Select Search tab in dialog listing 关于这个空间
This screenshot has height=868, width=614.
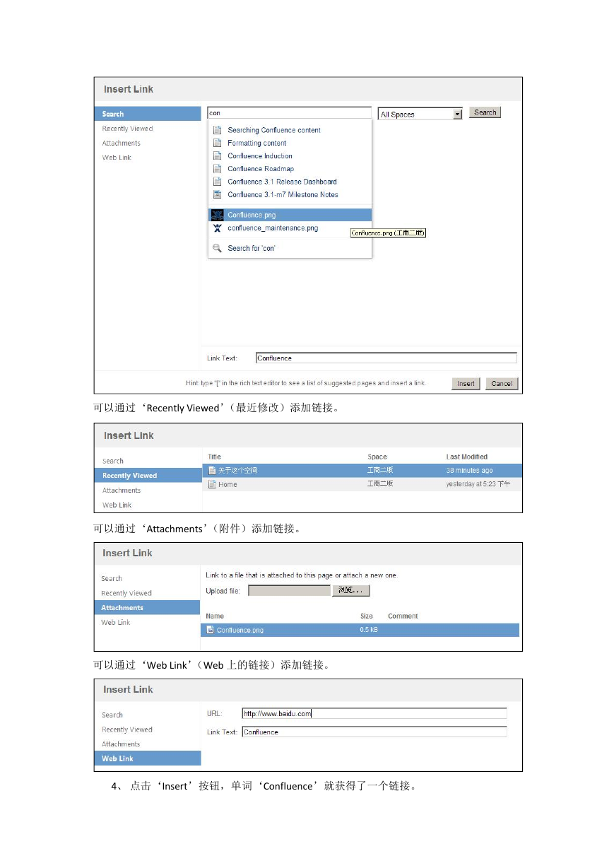coord(113,461)
